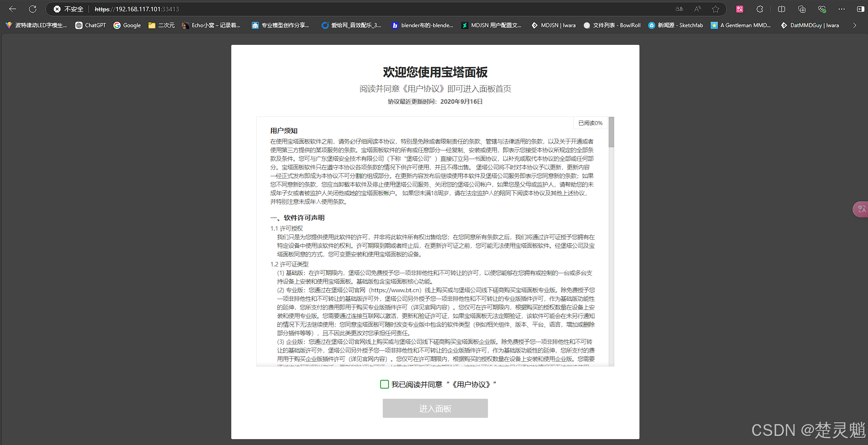
Task: Click the 1.2 许可证类型 line
Action: (x=289, y=264)
